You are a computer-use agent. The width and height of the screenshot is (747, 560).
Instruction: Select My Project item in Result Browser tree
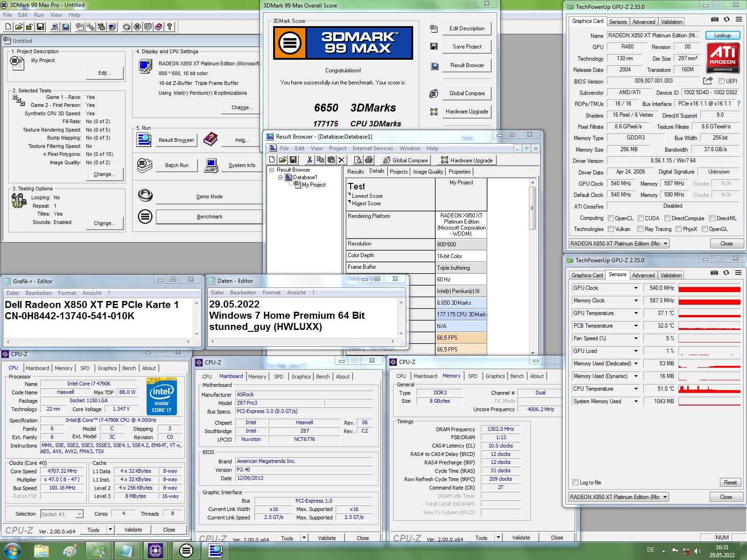[x=313, y=185]
